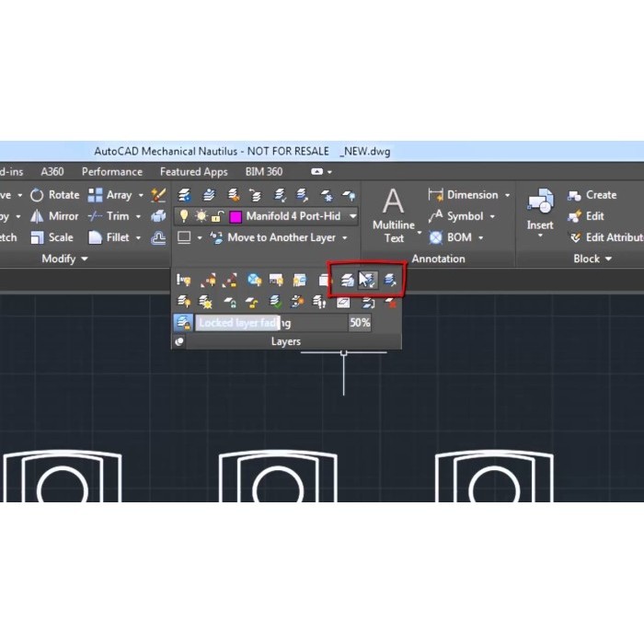Toggle current layer freeze sun icon
This screenshot has height=644, width=644.
[201, 216]
